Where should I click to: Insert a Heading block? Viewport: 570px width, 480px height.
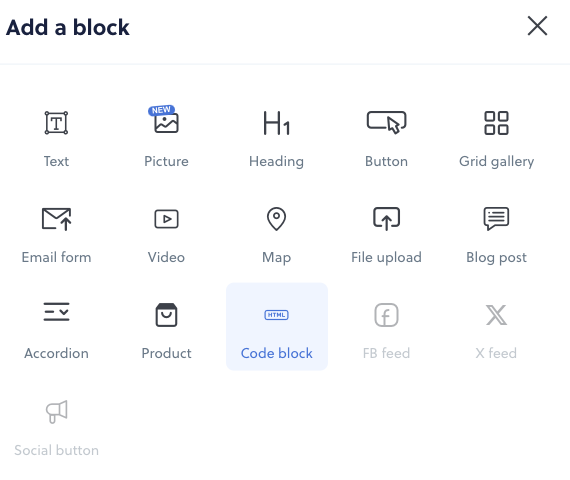pyautogui.click(x=276, y=138)
